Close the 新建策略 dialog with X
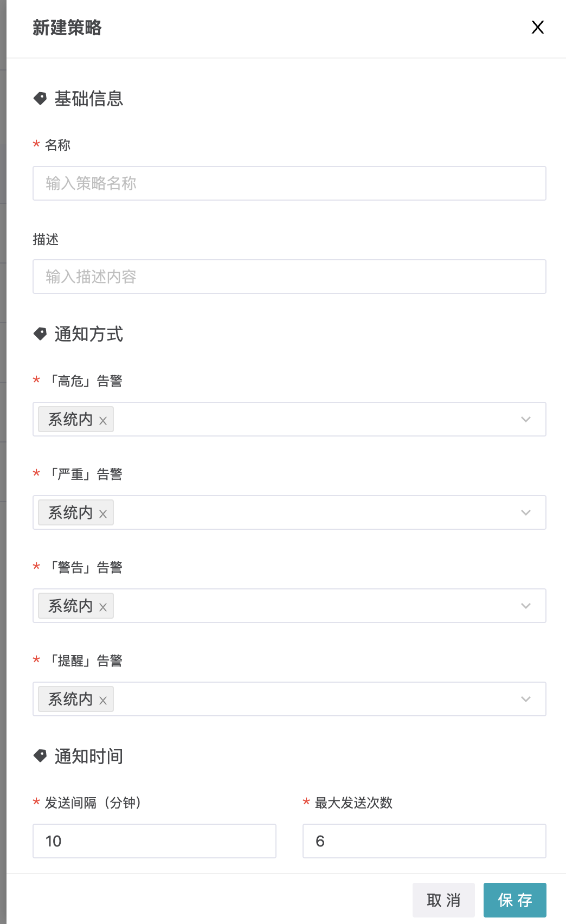The width and height of the screenshot is (566, 924). pos(537,27)
